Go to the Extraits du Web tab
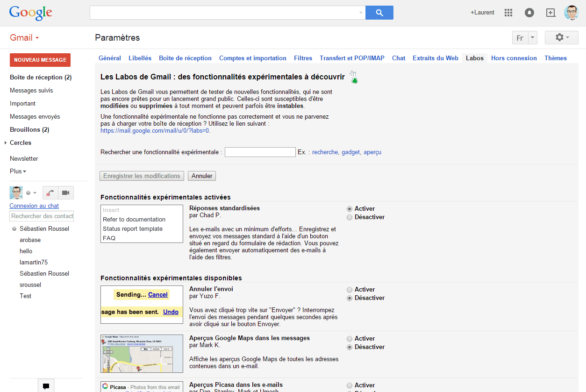The width and height of the screenshot is (586, 392). point(436,58)
